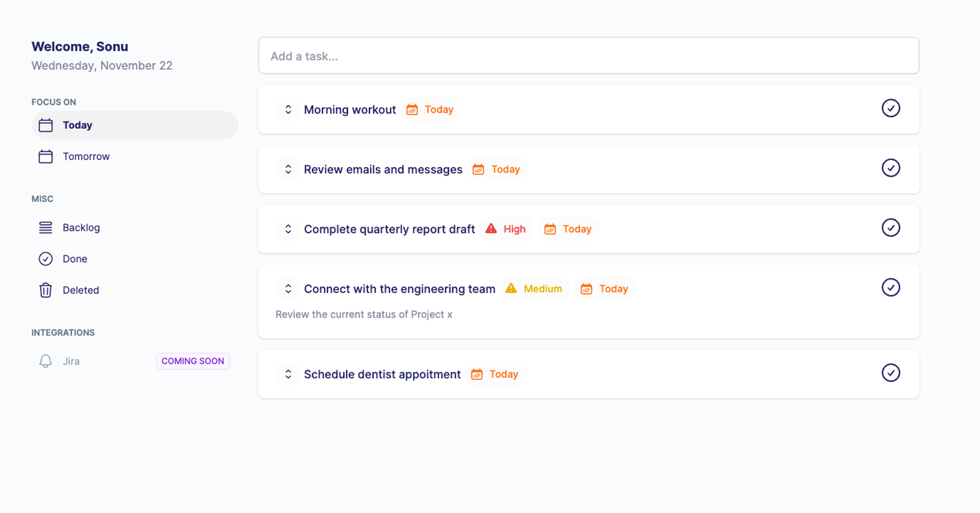Click the Jira bell icon

point(46,361)
